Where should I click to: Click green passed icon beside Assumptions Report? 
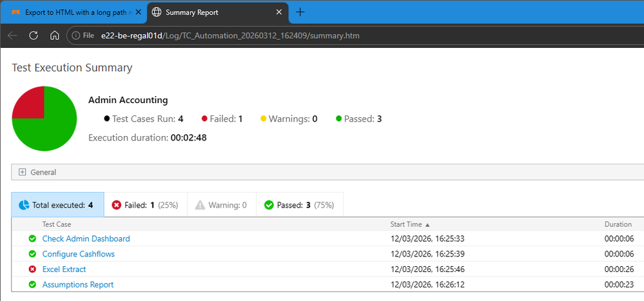(x=32, y=285)
